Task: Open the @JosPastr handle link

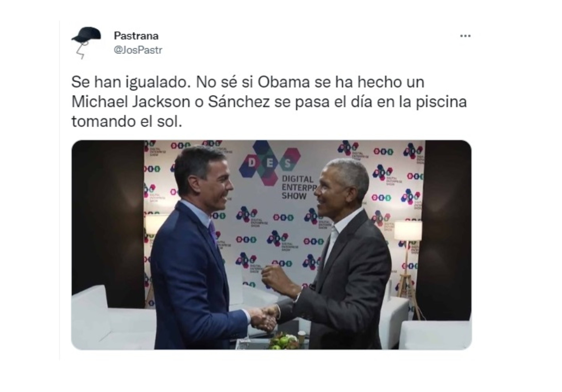Action: (138, 50)
